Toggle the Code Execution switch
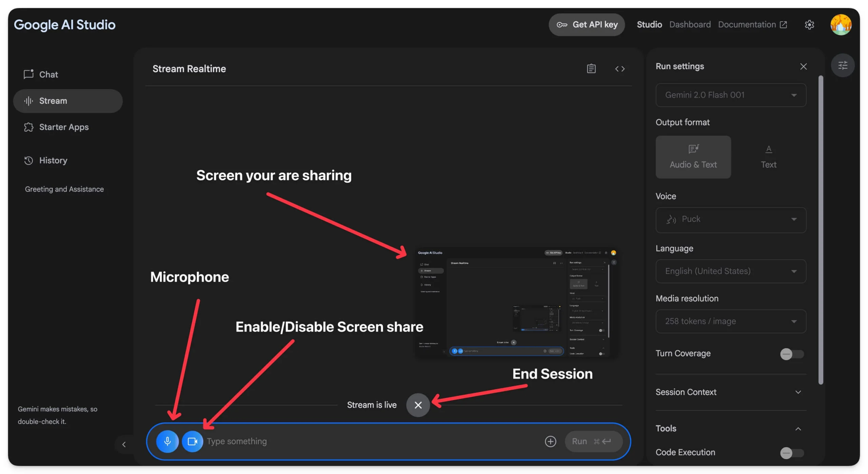This screenshot has width=868, height=474. tap(792, 453)
